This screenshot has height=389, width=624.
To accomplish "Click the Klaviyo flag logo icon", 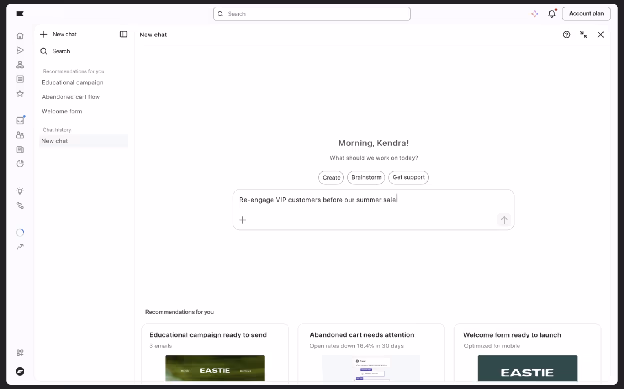I will click(x=20, y=14).
